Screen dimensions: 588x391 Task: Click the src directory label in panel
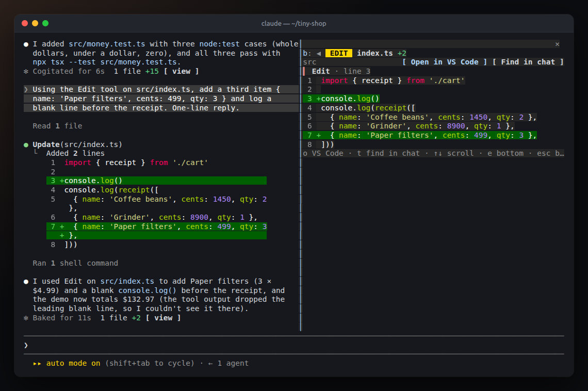pos(310,62)
